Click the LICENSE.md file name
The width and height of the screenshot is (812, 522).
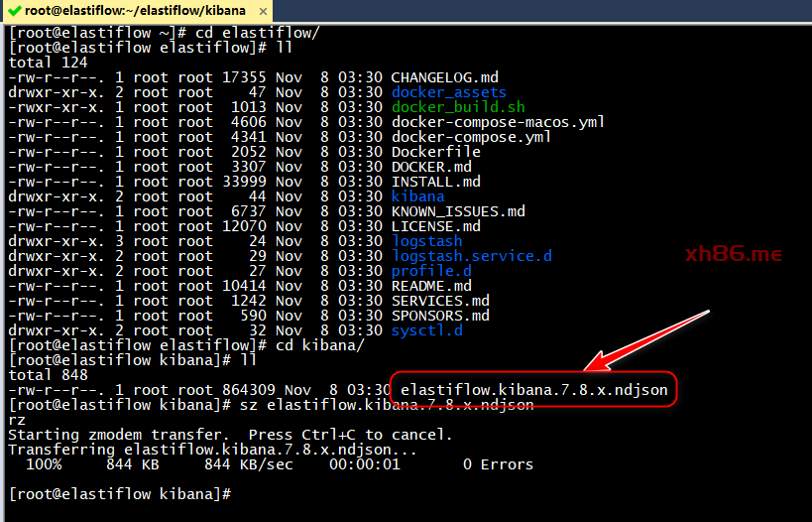pyautogui.click(x=435, y=226)
